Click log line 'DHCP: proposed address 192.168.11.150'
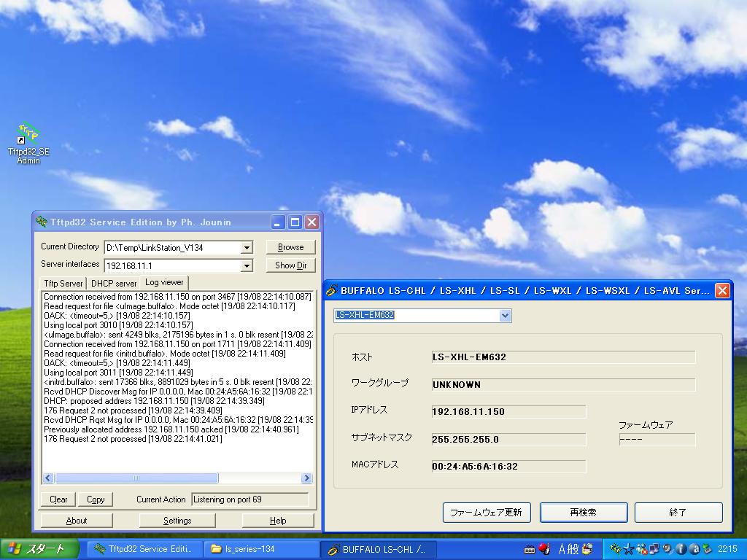 155,401
